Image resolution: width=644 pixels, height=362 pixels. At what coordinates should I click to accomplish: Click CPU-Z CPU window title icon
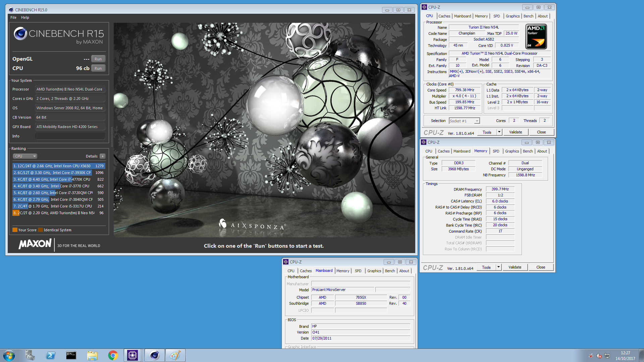click(424, 7)
